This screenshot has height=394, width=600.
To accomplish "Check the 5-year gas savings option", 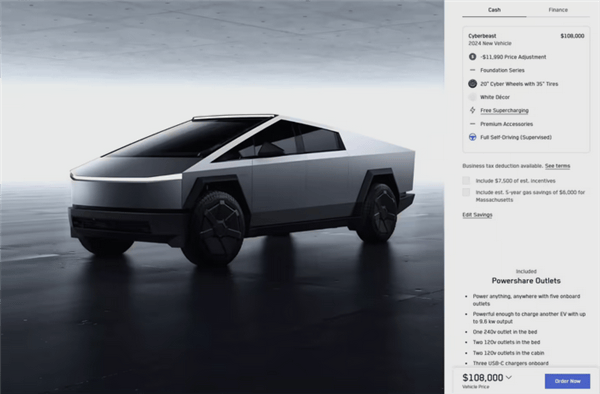I will pos(466,192).
